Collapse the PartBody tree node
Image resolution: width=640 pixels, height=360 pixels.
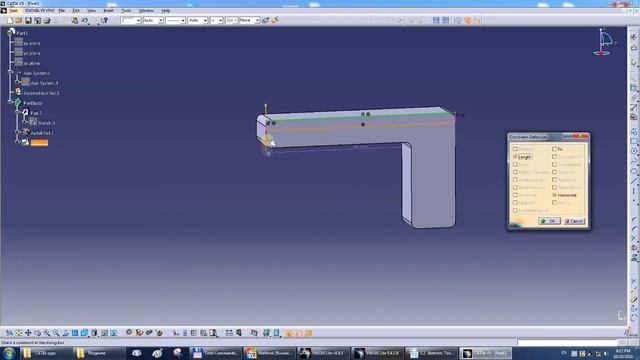tap(11, 103)
